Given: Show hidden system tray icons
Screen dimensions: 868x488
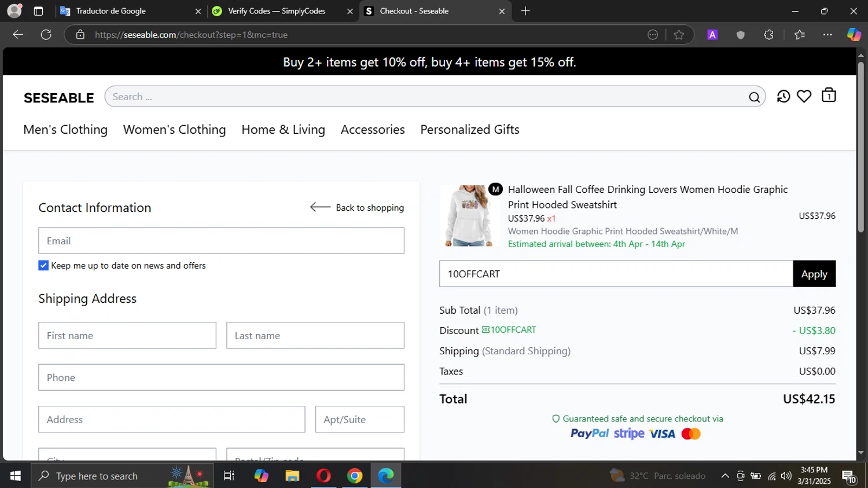Looking at the screenshot, I should [x=724, y=476].
